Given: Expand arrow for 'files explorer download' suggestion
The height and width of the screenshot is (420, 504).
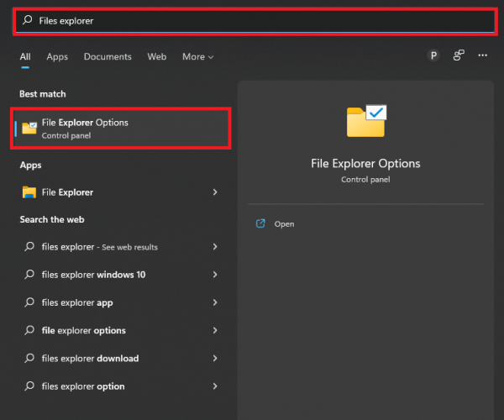Looking at the screenshot, I should coord(215,359).
